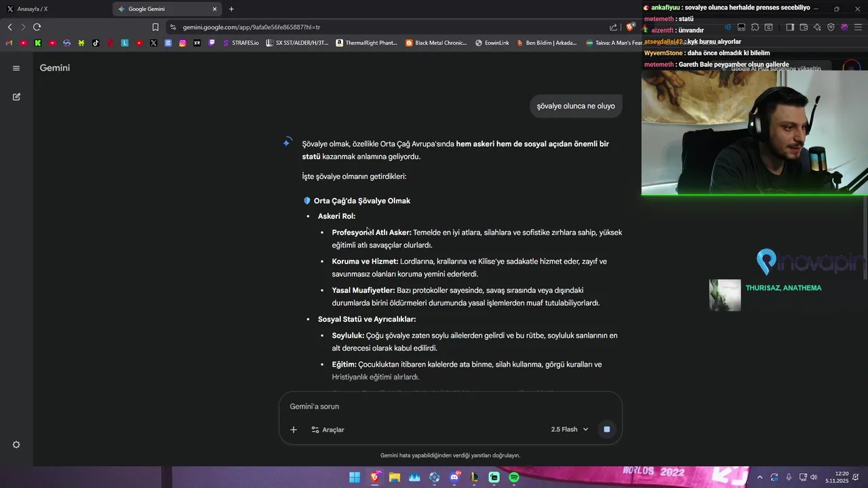Viewport: 868px width, 488px height.
Task: Click the user message "şövalye olunca ne oluyo"
Action: click(x=576, y=106)
